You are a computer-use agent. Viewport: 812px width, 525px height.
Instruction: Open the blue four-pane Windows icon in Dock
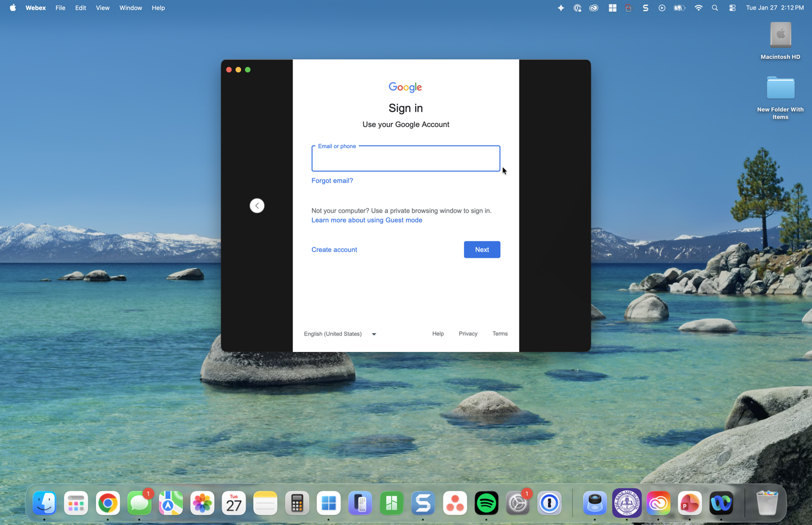coord(329,503)
